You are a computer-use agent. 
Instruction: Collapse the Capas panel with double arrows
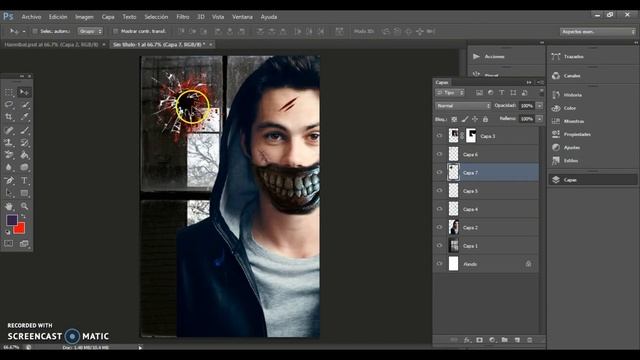pyautogui.click(x=529, y=82)
